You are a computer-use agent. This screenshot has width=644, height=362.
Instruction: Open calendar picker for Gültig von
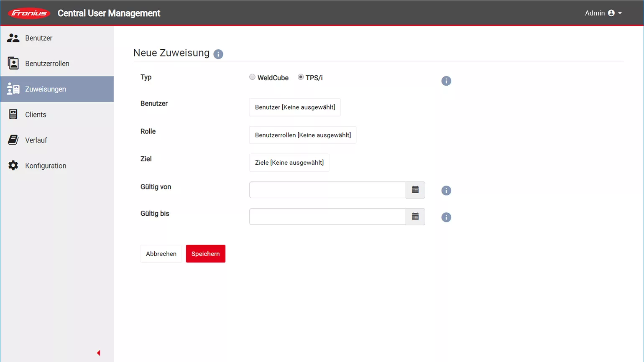pyautogui.click(x=415, y=190)
